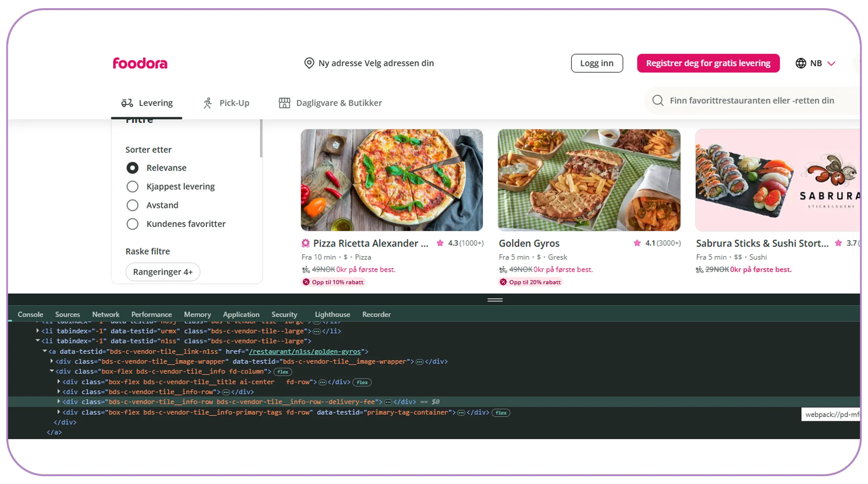Select the Dagligvare & Butikker tab
Image resolution: width=868 pixels, height=484 pixels.
(x=330, y=103)
